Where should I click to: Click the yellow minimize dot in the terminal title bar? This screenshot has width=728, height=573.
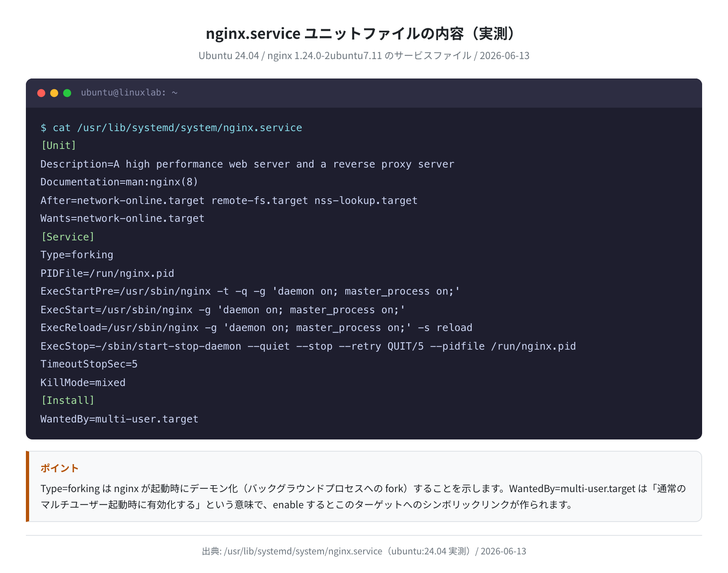(x=54, y=93)
